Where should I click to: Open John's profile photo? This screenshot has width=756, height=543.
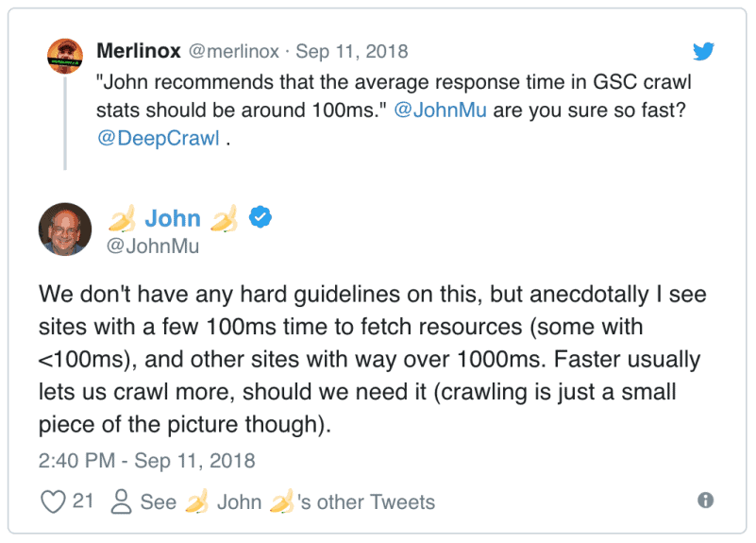click(65, 230)
